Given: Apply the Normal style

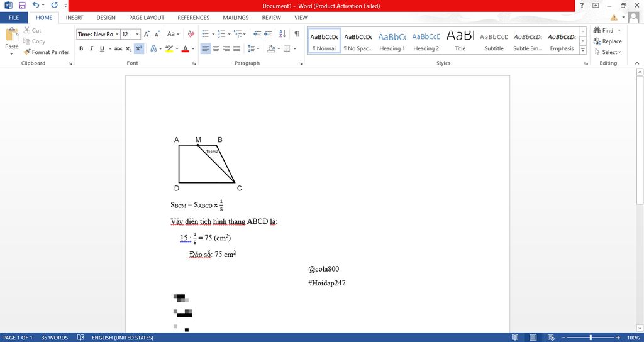Looking at the screenshot, I should [324, 41].
